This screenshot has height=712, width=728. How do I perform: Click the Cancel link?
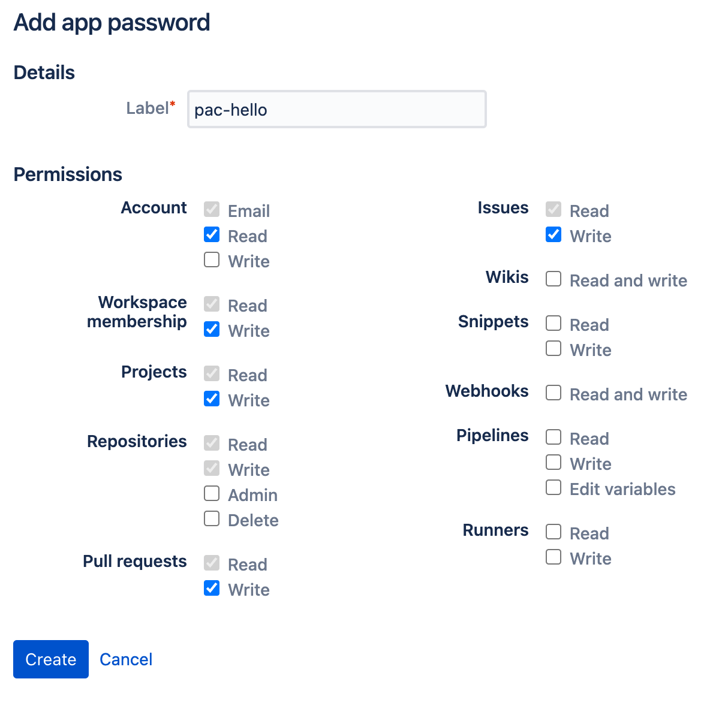pos(126,659)
